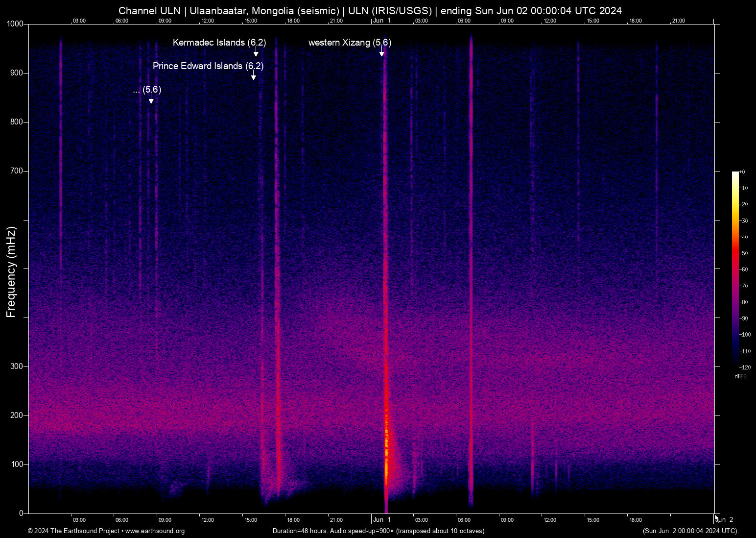Click the arrow below Prince Edward Islands label
Image resolution: width=756 pixels, height=538 pixels.
pyautogui.click(x=253, y=75)
